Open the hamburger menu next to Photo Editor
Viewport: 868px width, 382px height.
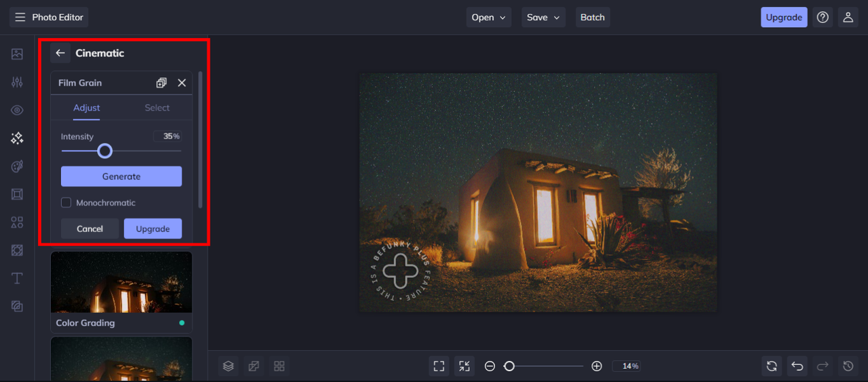click(x=20, y=17)
